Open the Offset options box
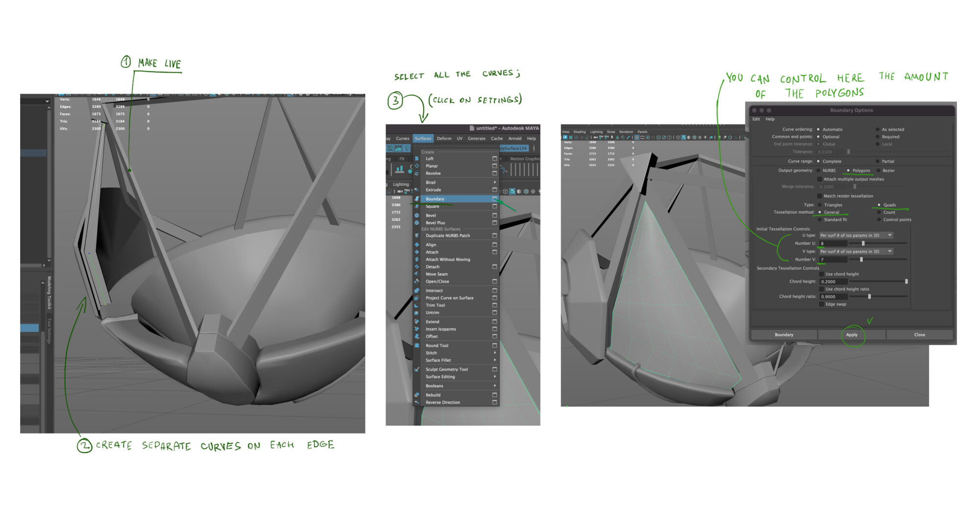 (x=494, y=336)
